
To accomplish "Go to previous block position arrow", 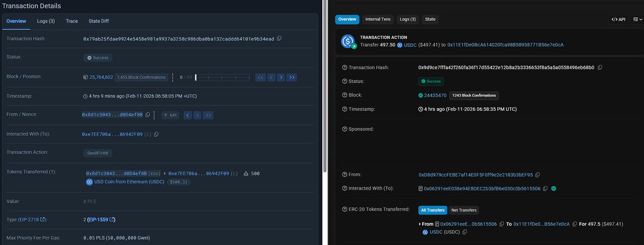I will coord(271,77).
